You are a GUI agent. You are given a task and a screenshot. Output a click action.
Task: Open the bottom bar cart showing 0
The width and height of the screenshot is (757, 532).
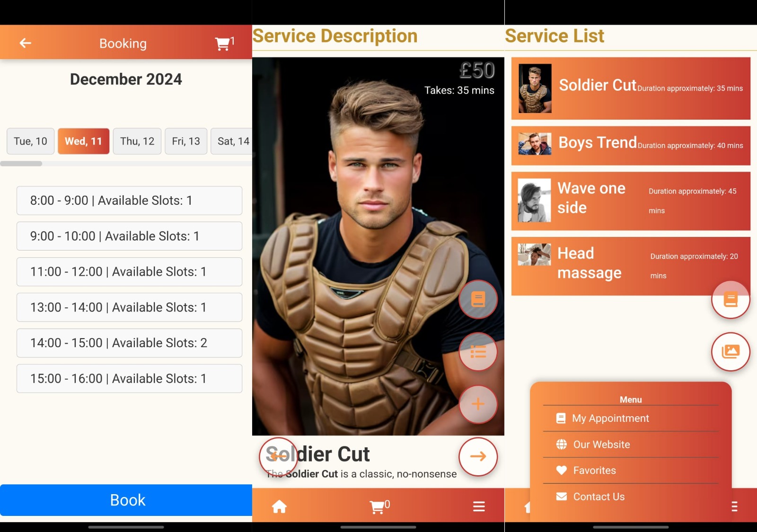(x=378, y=506)
